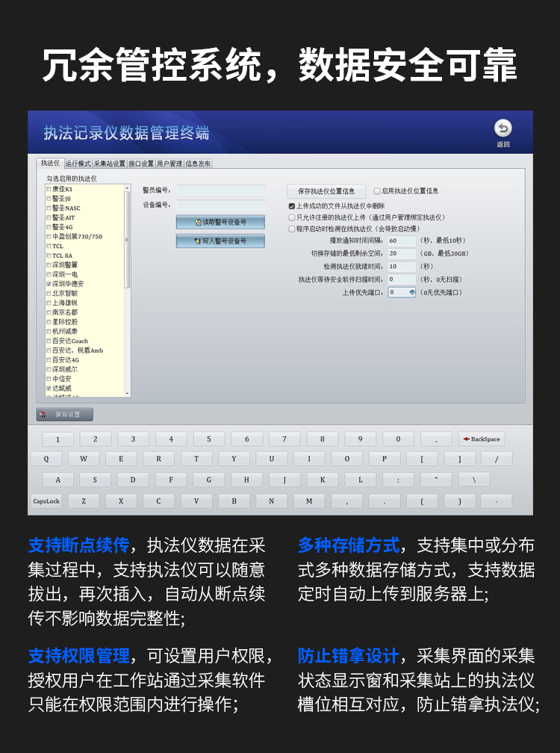Open the 用户管理 tab

point(169,164)
